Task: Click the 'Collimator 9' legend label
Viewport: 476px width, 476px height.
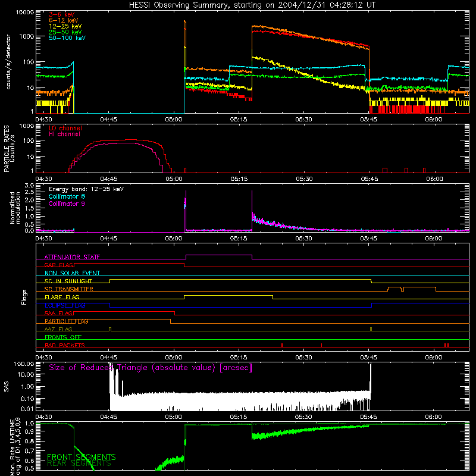Action: click(67, 203)
